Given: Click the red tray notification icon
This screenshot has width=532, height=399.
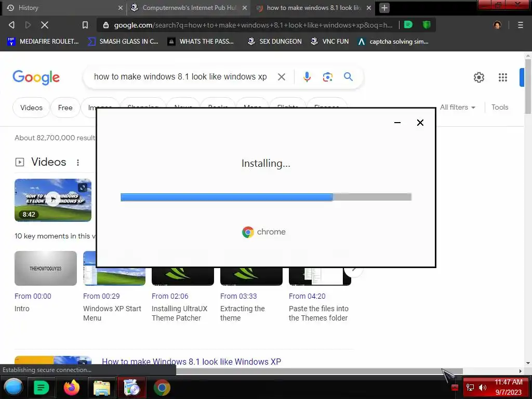Looking at the screenshot, I should (x=455, y=388).
